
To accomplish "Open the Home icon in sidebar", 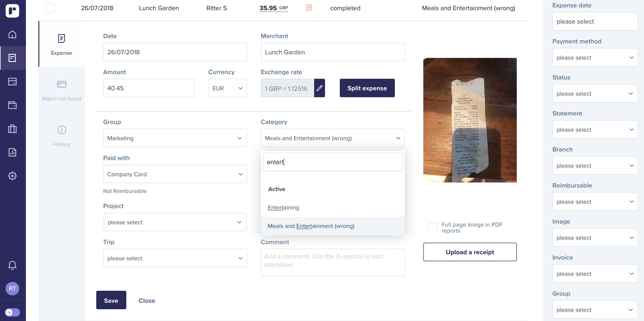I will (x=12, y=34).
